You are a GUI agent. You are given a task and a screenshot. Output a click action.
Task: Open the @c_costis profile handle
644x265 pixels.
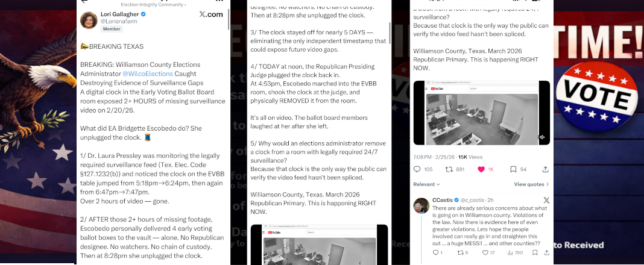pyautogui.click(x=473, y=200)
